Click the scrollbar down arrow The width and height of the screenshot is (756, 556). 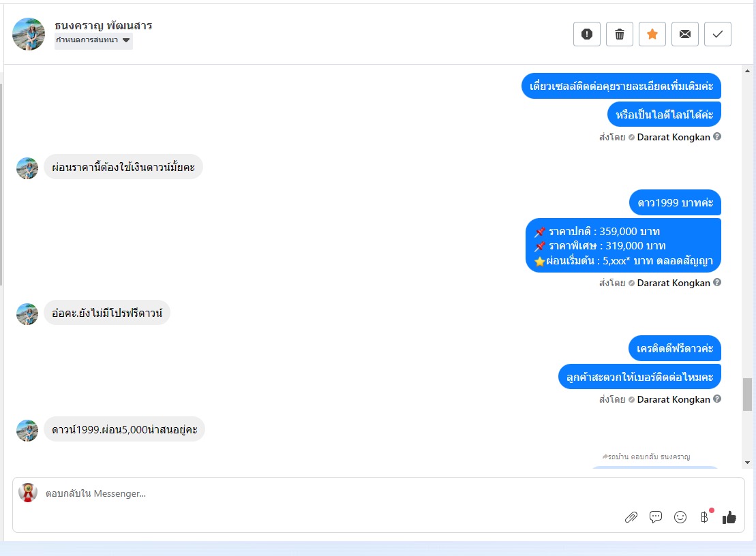[x=747, y=463]
